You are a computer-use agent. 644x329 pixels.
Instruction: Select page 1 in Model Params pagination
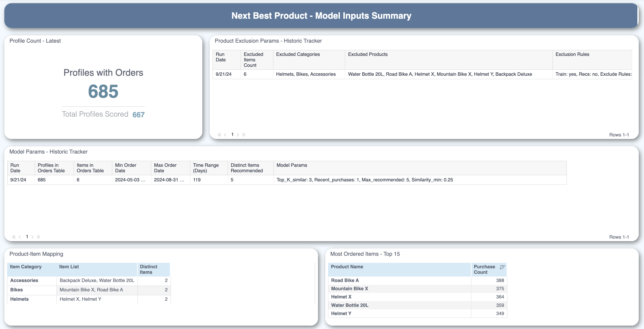coord(27,237)
